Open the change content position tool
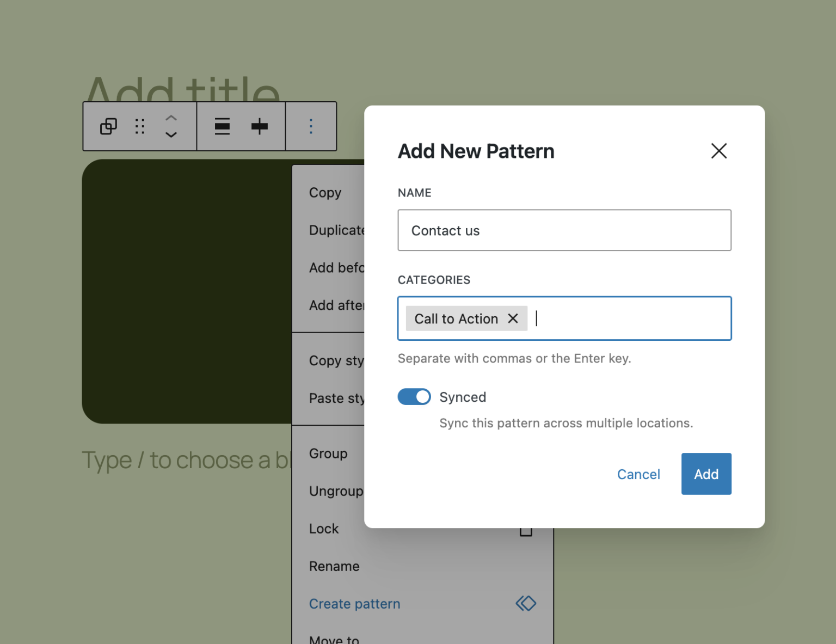836x644 pixels. coord(222,126)
